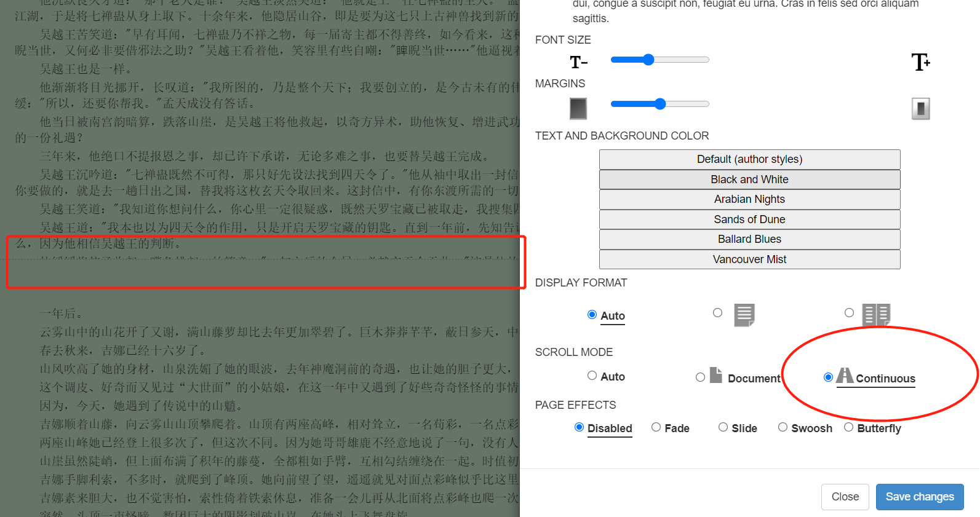Screen dimensions: 980x517
Task: Click the decrease font size T- icon
Action: pyautogui.click(x=578, y=62)
